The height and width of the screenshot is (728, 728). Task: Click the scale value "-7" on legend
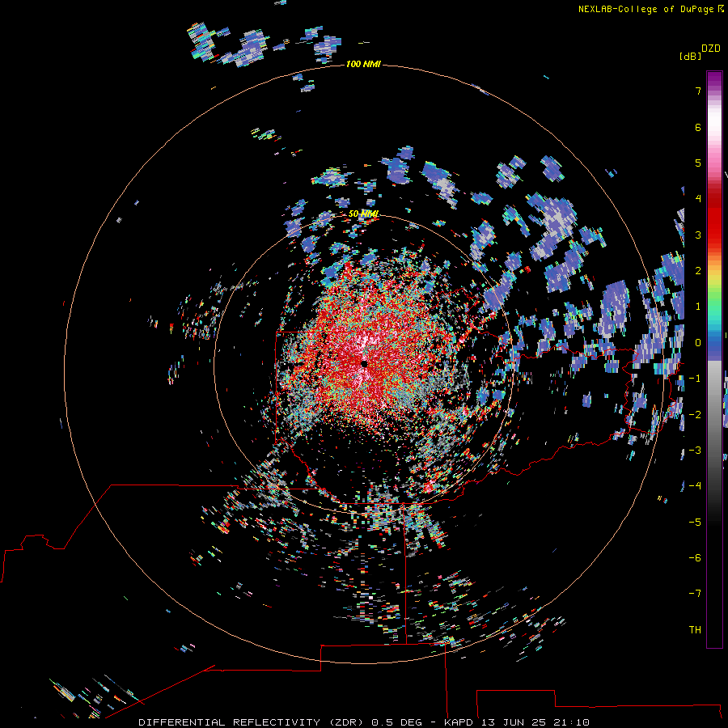(695, 594)
